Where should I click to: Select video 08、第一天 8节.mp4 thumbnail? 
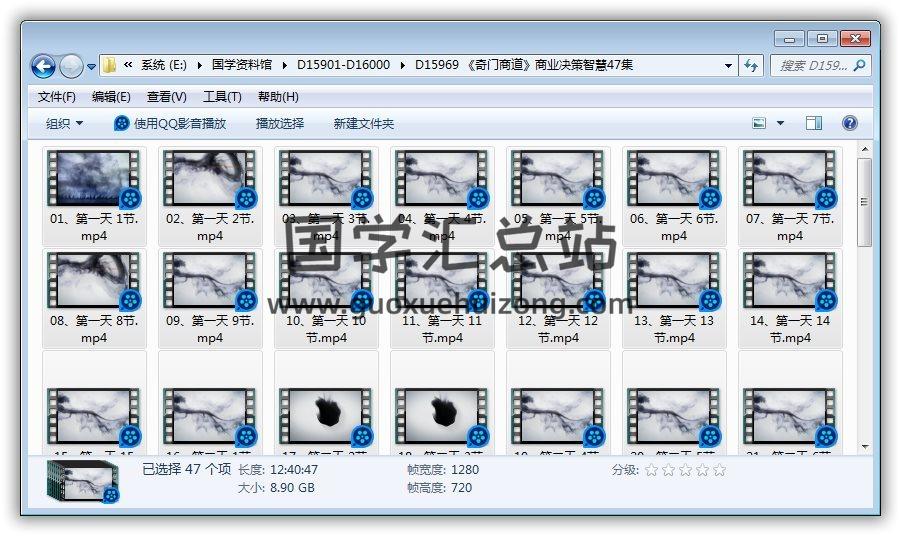[94, 281]
